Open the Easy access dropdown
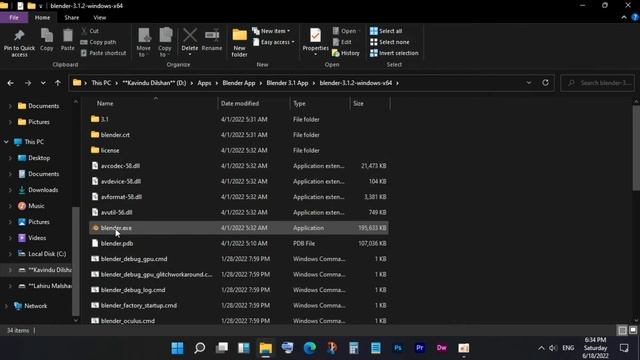 point(273,42)
